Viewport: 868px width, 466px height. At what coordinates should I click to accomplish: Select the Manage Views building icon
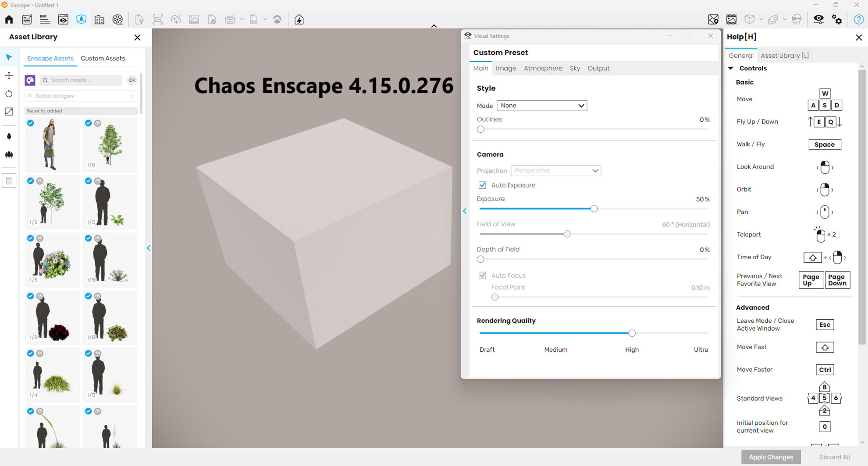pos(100,19)
